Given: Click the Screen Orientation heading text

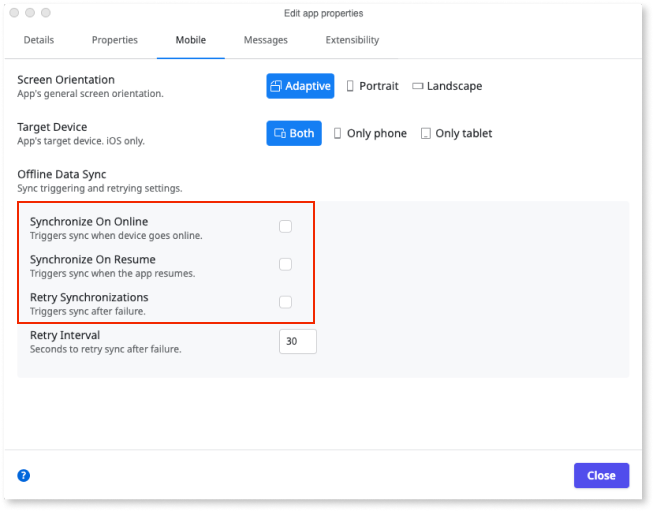Looking at the screenshot, I should [x=66, y=80].
